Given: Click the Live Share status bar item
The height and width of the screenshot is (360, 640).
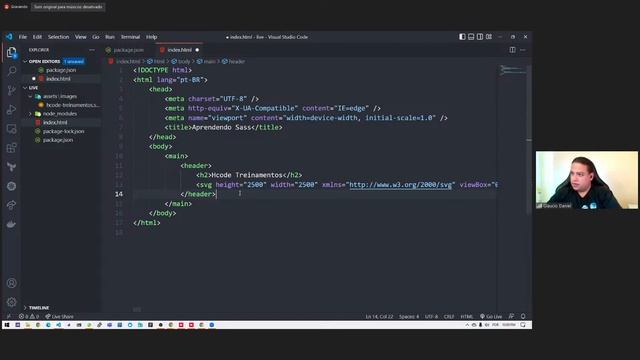Looking at the screenshot, I should click(x=60, y=316).
